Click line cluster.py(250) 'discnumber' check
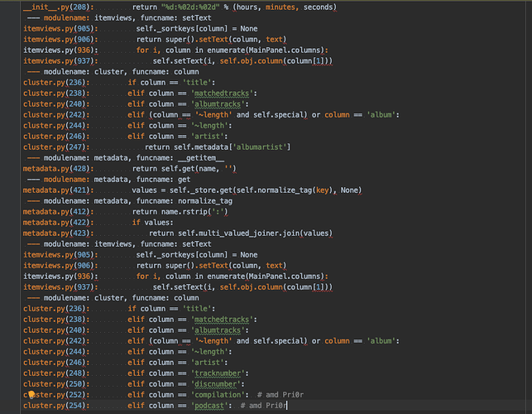Viewport: 532px width, 414px height. click(x=134, y=384)
